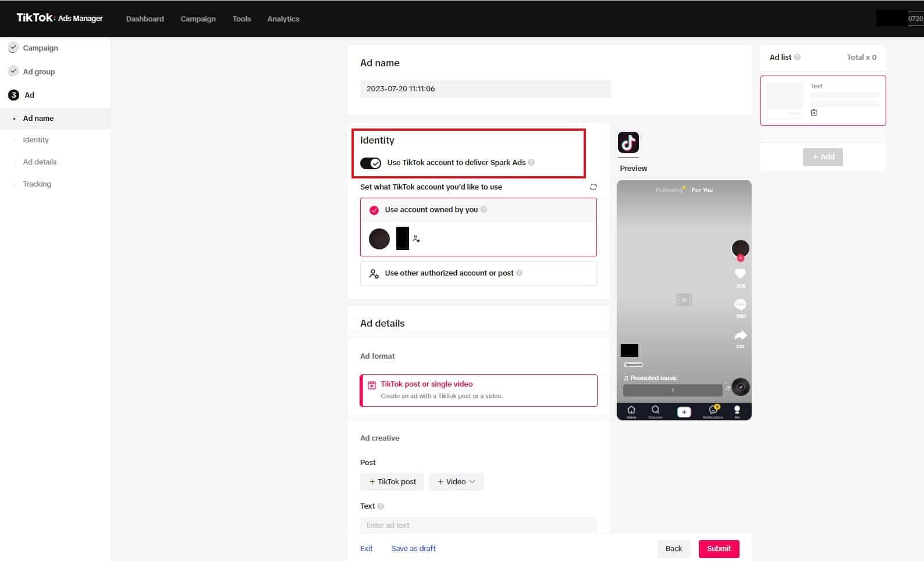924x561 pixels.
Task: Click the comment bubble icon in preview
Action: pyautogui.click(x=740, y=304)
